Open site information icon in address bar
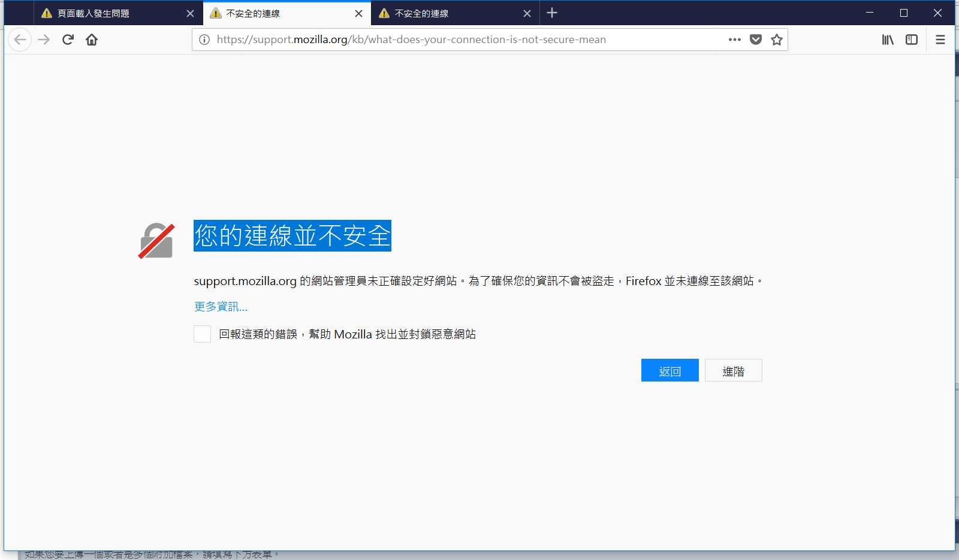 [204, 40]
